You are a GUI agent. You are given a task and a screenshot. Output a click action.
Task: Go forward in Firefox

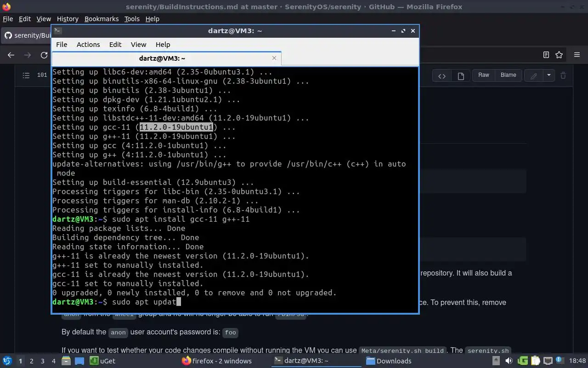pyautogui.click(x=28, y=55)
